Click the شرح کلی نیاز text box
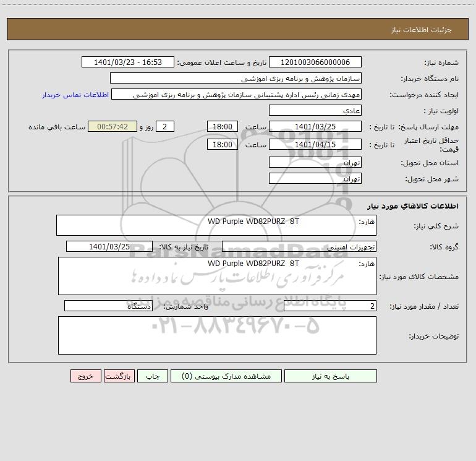The width and height of the screenshot is (476, 461). 216,225
